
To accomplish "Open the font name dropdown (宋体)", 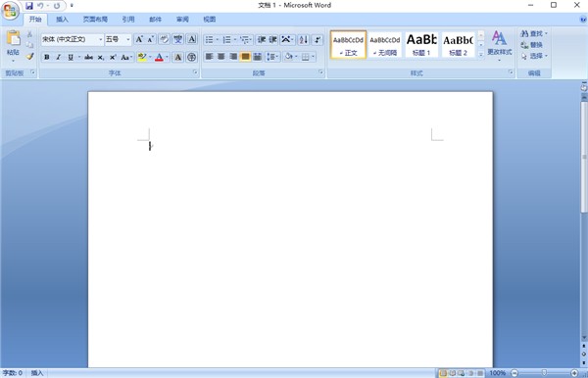I will (x=101, y=39).
